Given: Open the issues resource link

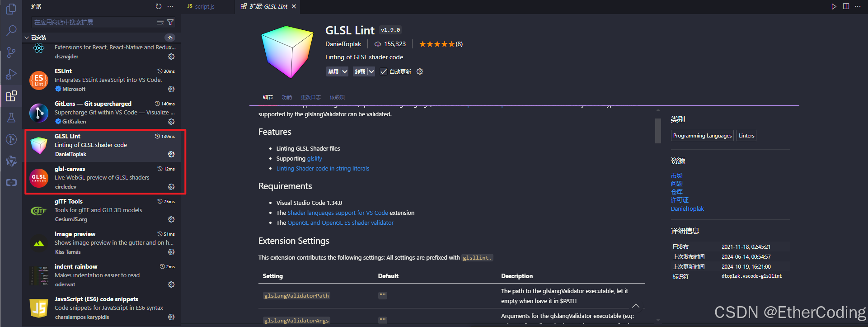Looking at the screenshot, I should [x=676, y=184].
